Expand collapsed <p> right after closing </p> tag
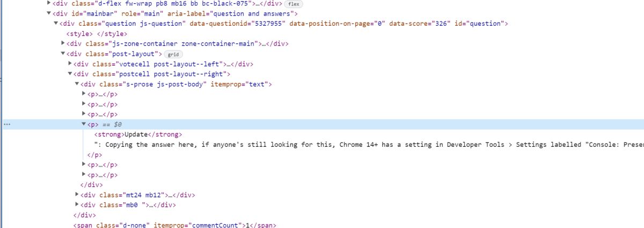 (x=84, y=165)
